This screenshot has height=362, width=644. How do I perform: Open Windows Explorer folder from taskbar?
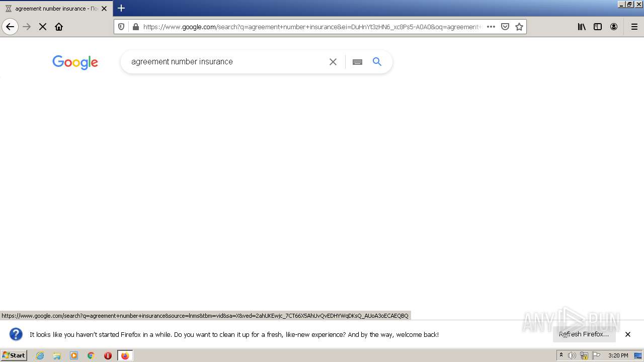57,355
